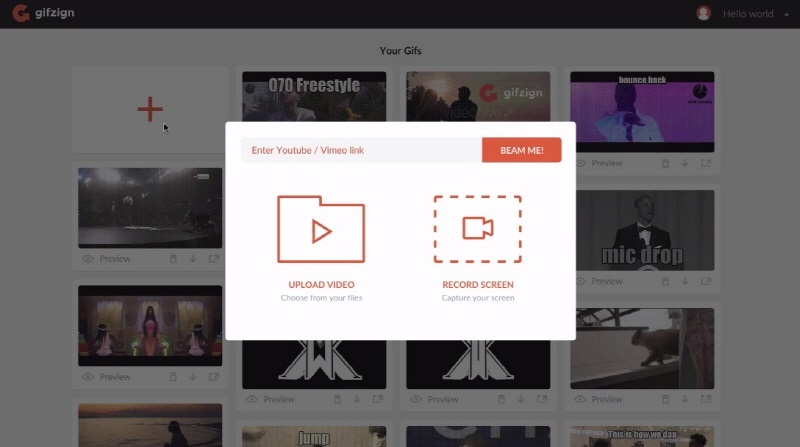
Task: Open the three dancers gif thumbnail
Action: pos(150,326)
